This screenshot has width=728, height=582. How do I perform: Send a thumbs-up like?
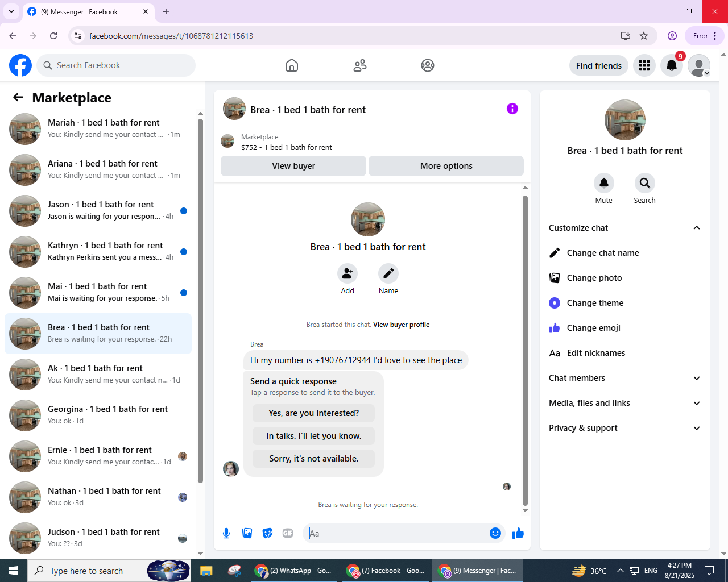point(518,533)
